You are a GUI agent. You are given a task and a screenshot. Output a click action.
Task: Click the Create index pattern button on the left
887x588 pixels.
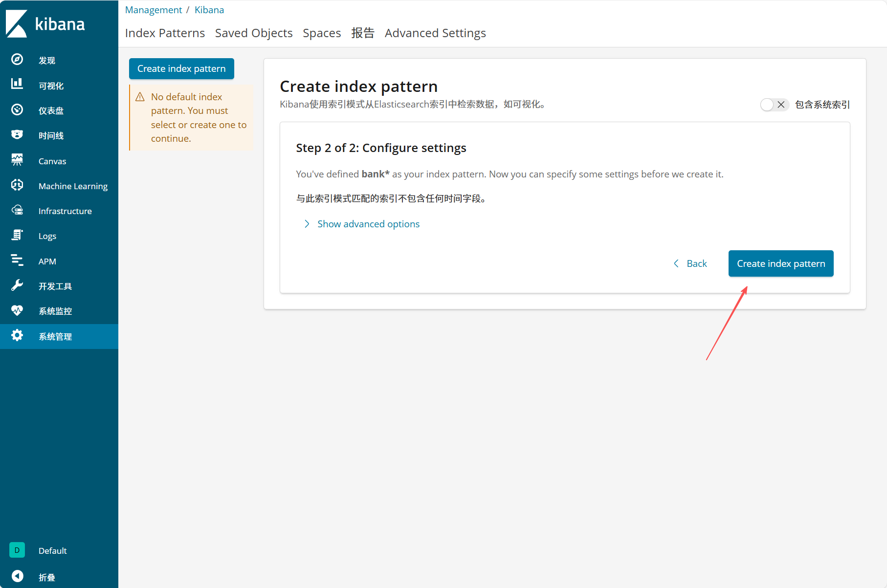[x=181, y=68]
